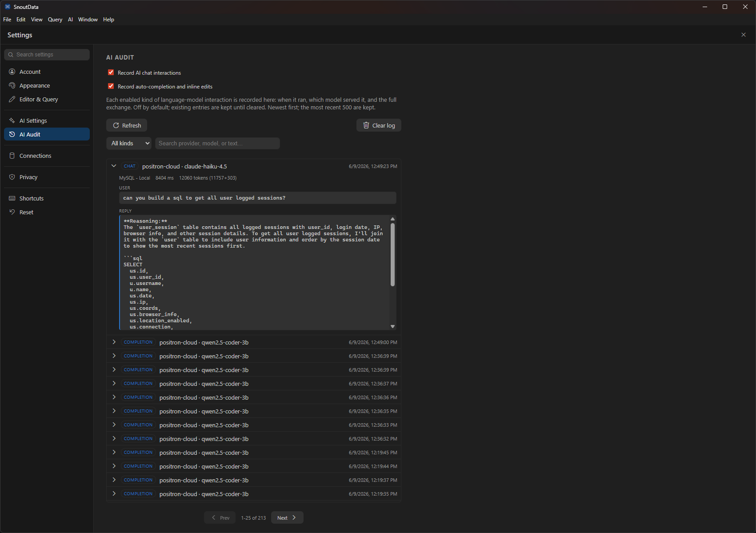The image size is (756, 533).
Task: Click the reply box scroll-up arrow
Action: pos(392,219)
